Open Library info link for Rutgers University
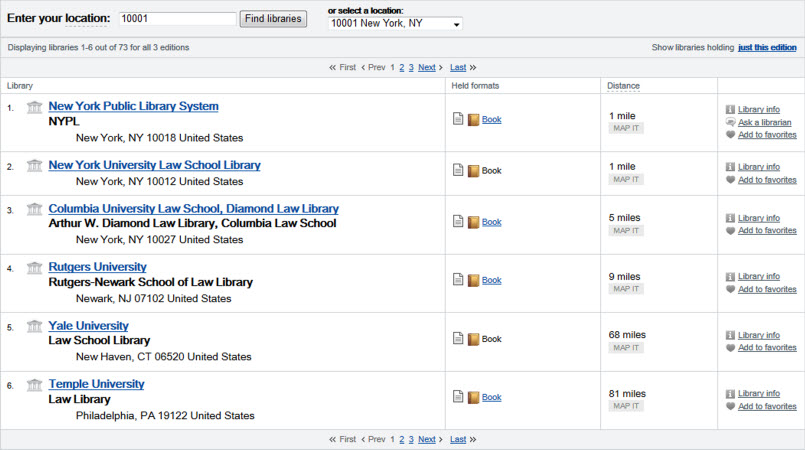 759,276
